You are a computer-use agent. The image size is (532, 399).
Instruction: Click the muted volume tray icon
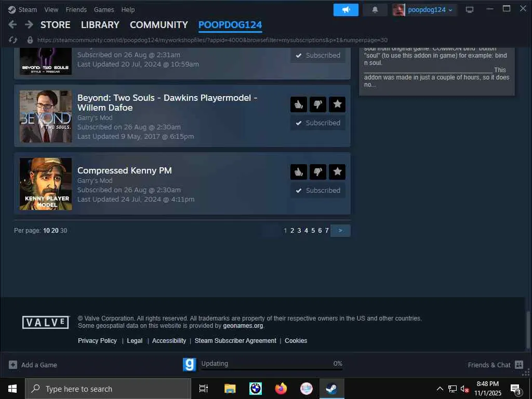point(464,389)
